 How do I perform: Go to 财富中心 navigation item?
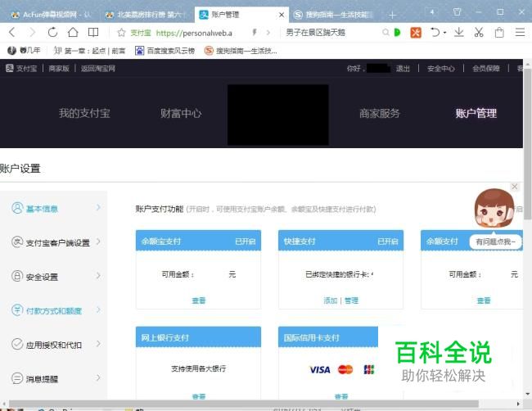181,113
